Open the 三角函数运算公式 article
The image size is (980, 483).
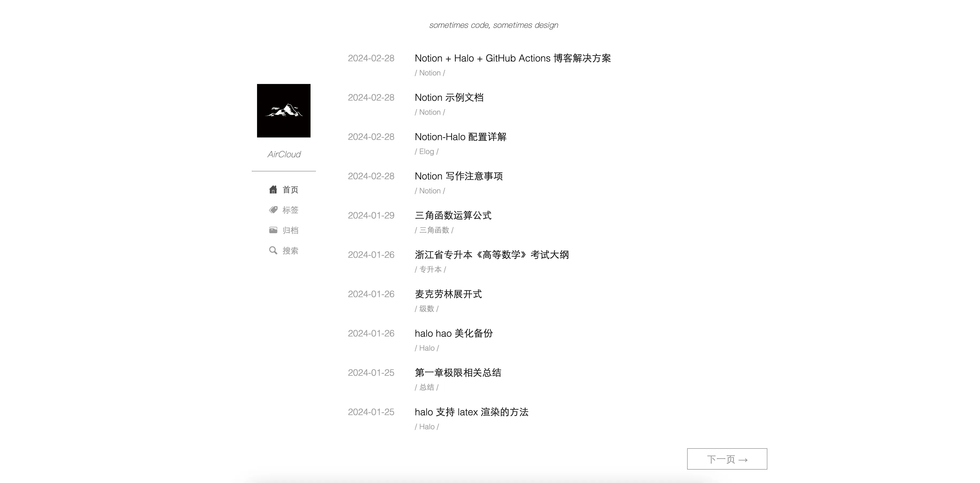click(453, 215)
